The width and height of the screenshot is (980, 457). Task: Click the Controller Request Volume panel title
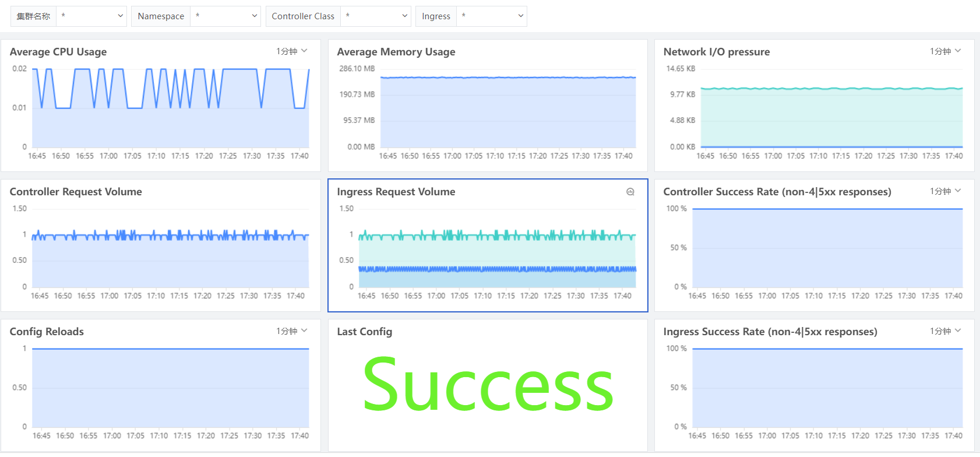[76, 192]
